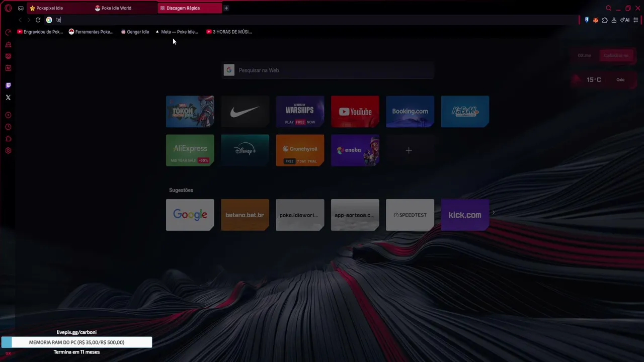Open the GX Corner controller icon
644x362 pixels.
point(21,8)
